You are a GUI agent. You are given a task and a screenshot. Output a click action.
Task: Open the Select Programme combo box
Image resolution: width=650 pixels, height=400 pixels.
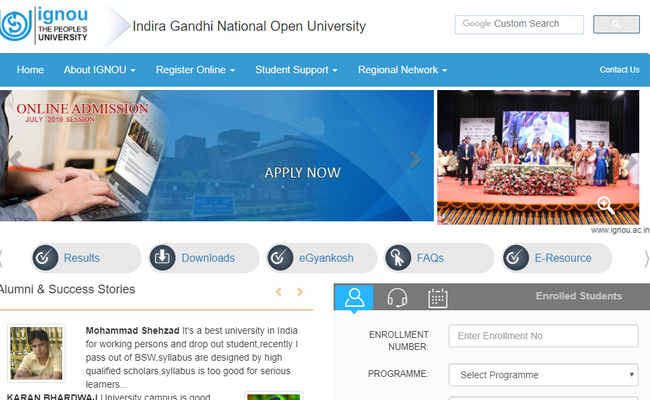coord(543,375)
